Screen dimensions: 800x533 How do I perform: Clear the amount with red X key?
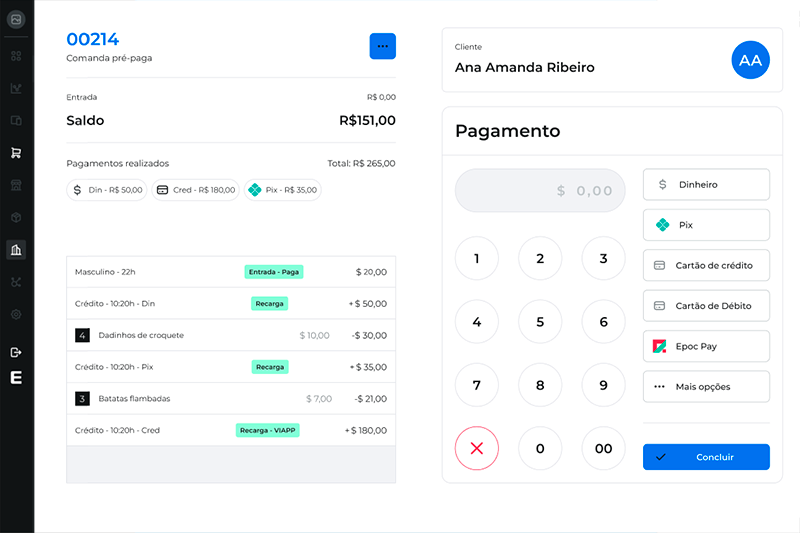[x=477, y=448]
